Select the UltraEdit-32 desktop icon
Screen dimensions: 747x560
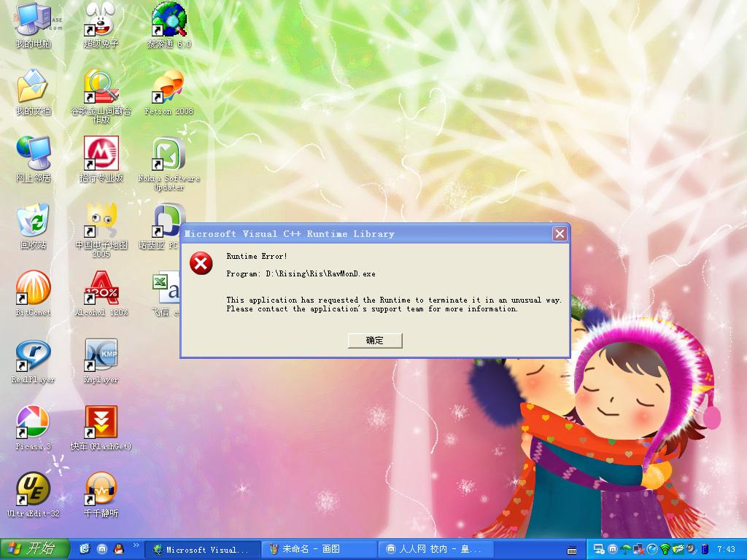tap(33, 495)
